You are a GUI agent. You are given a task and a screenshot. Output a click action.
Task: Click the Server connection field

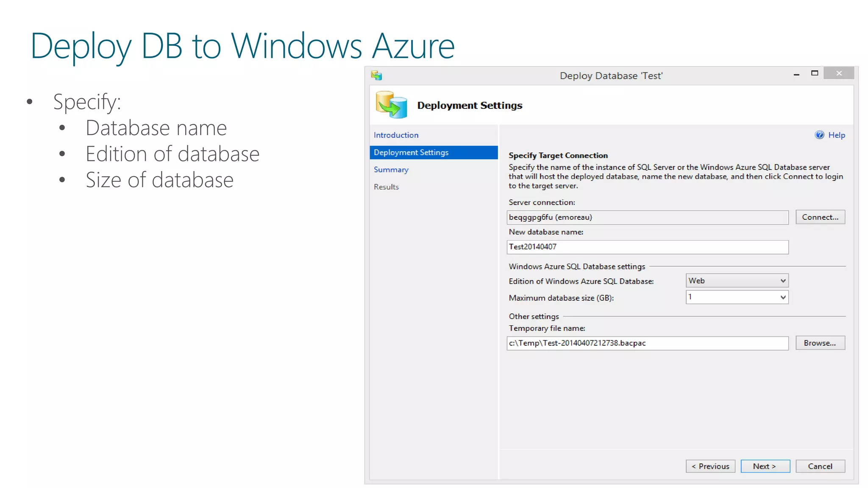pos(648,217)
